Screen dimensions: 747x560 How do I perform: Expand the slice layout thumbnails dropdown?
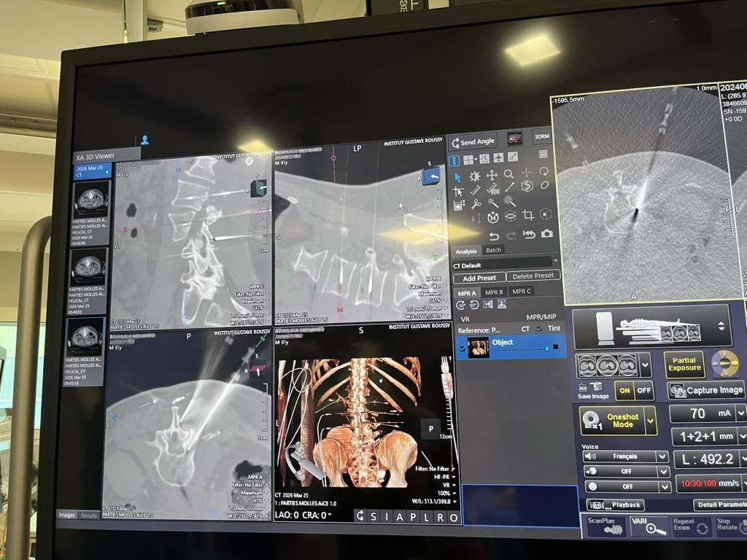pyautogui.click(x=646, y=366)
